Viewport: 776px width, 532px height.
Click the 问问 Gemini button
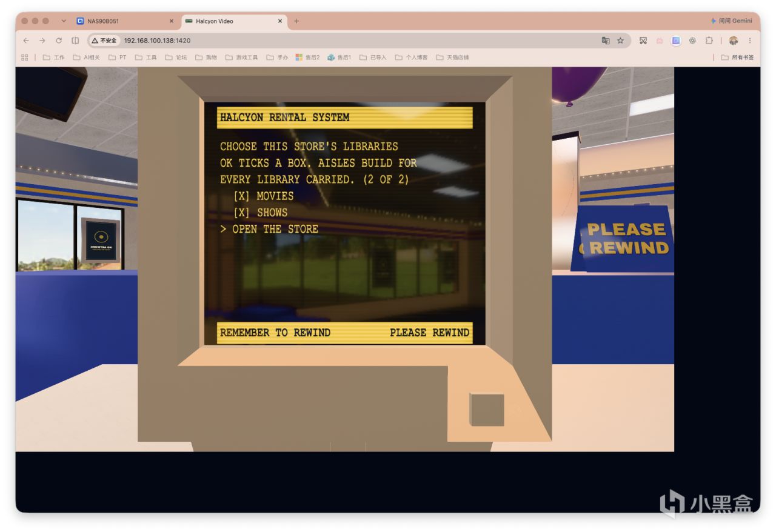[731, 21]
